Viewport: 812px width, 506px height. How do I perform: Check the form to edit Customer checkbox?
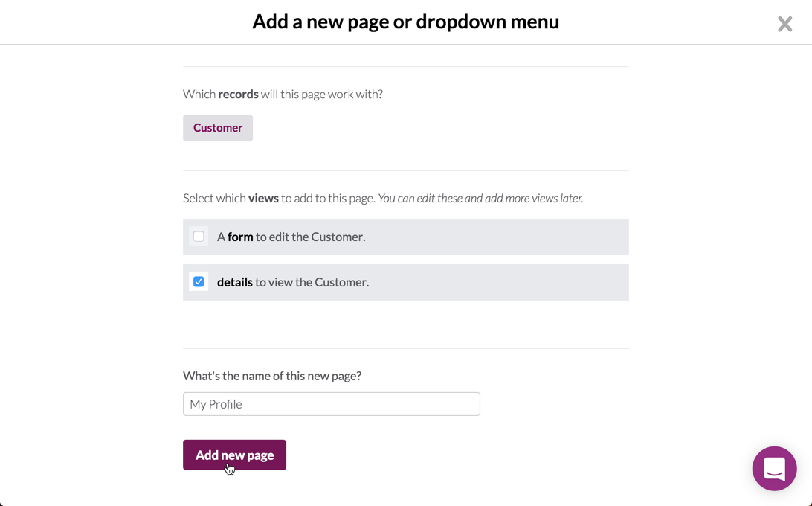(x=199, y=237)
